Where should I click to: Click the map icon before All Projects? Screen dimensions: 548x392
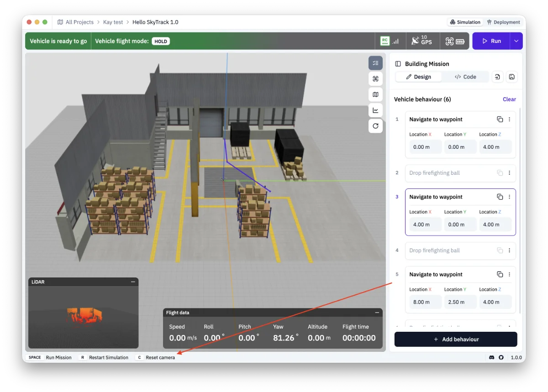[x=60, y=22]
